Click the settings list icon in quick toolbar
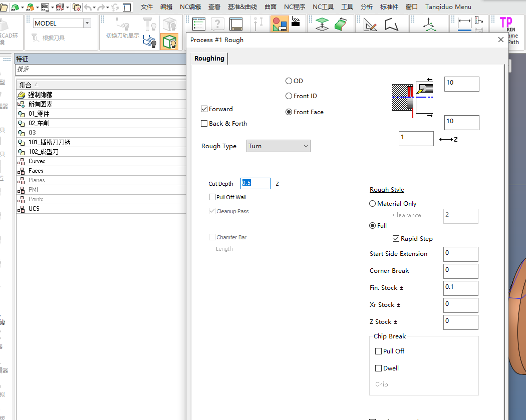Screen dimensions: 526x420 click(x=127, y=7)
